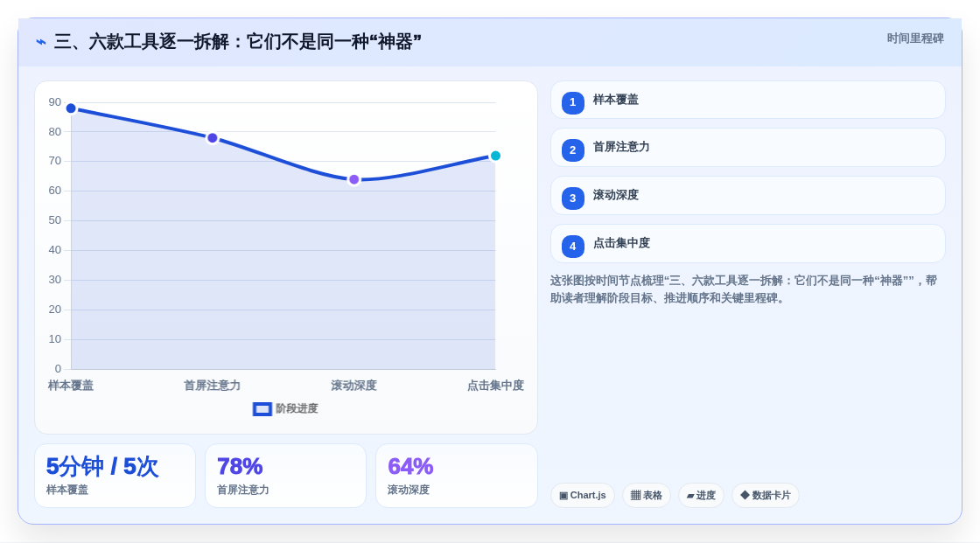980x543 pixels.
Task: Select the 滚动深度 data point at 64
Action: pos(353,180)
